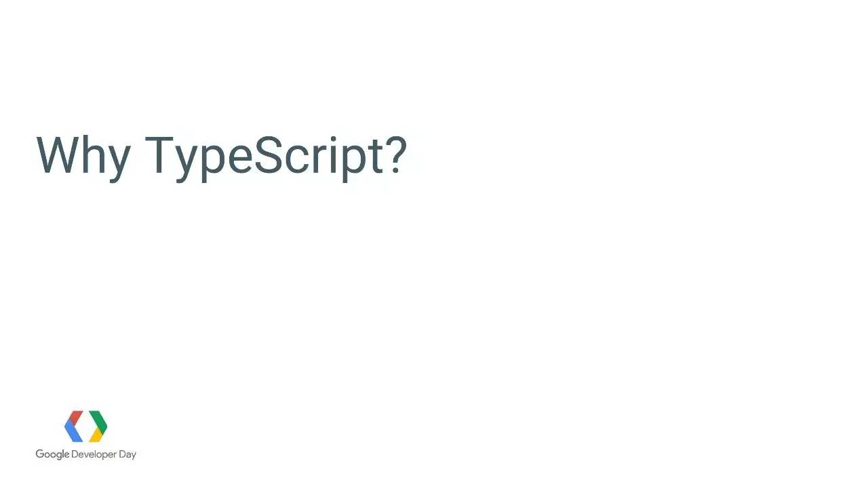Image resolution: width=868 pixels, height=488 pixels.
Task: Click the capital "G" in Google
Action: tap(40, 454)
